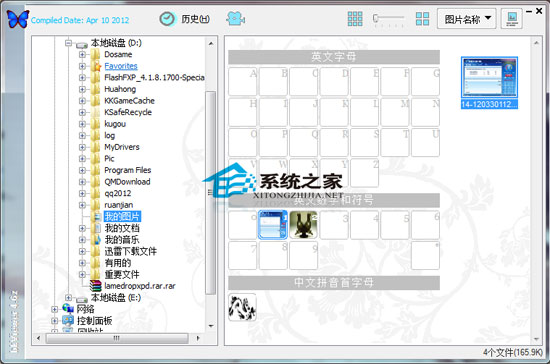550x364 pixels.
Task: Click the folder tree scroll-down arrow
Action: coord(211,326)
